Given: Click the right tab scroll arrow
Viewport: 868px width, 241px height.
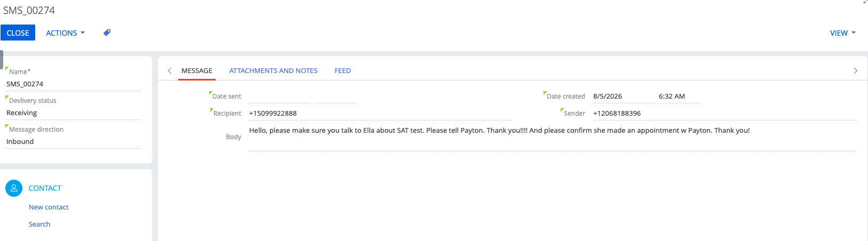Looking at the screenshot, I should (x=856, y=70).
